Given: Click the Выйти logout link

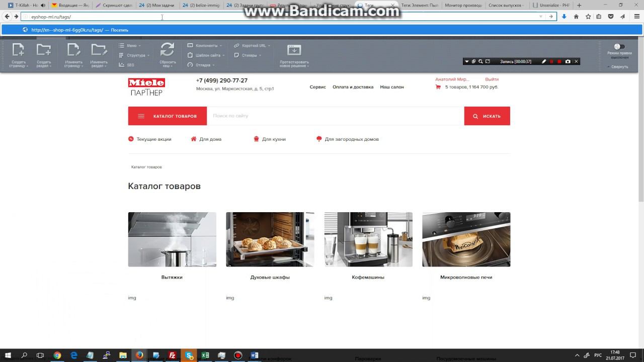Looking at the screenshot, I should [x=492, y=79].
